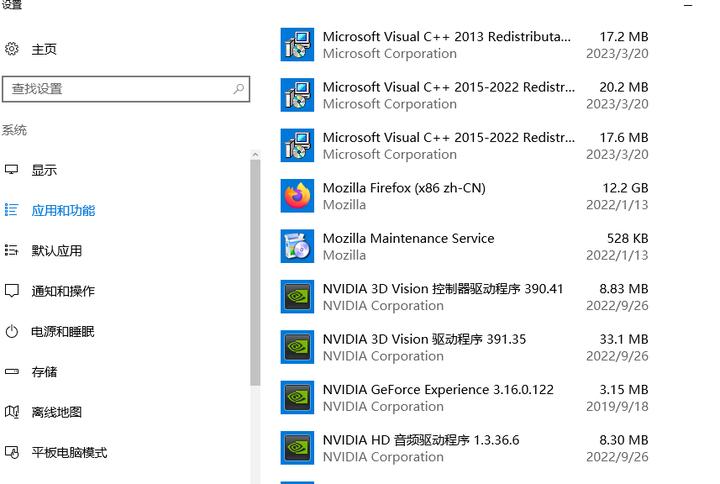The height and width of the screenshot is (484, 720).
Task: Open 显示 display settings
Action: [44, 170]
